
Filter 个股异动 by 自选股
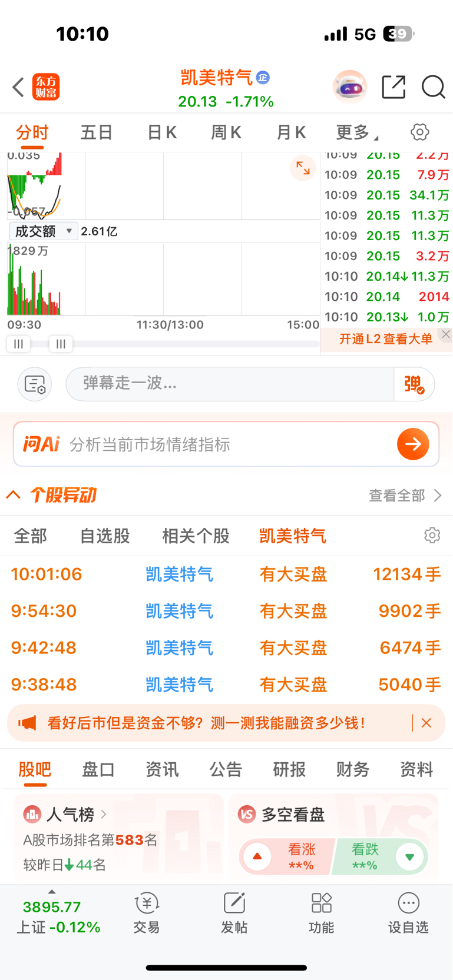tap(105, 536)
